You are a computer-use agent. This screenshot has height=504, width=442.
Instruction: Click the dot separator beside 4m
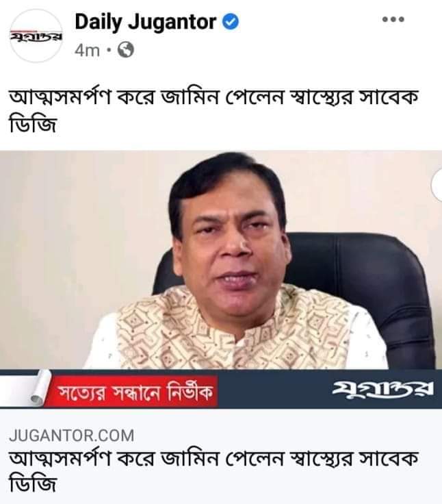(x=109, y=50)
